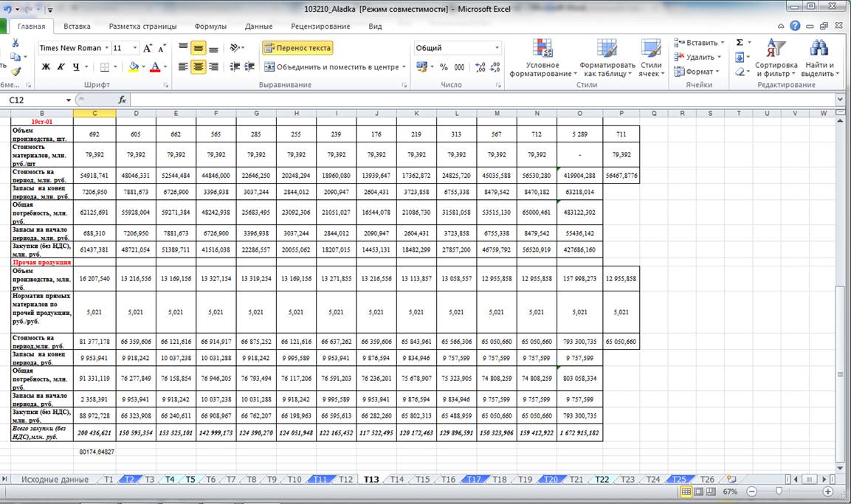Click the AutoSum sigma icon
This screenshot has width=851, height=504.
pyautogui.click(x=740, y=43)
